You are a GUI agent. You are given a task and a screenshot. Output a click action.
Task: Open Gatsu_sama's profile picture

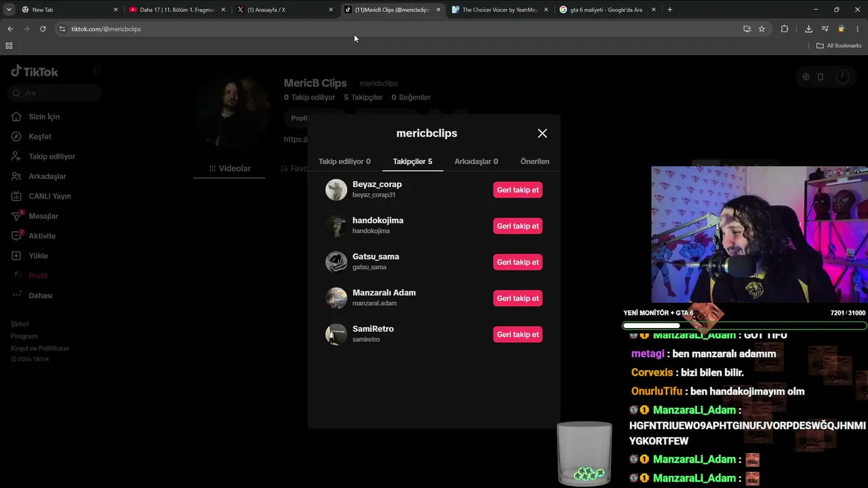[336, 262]
